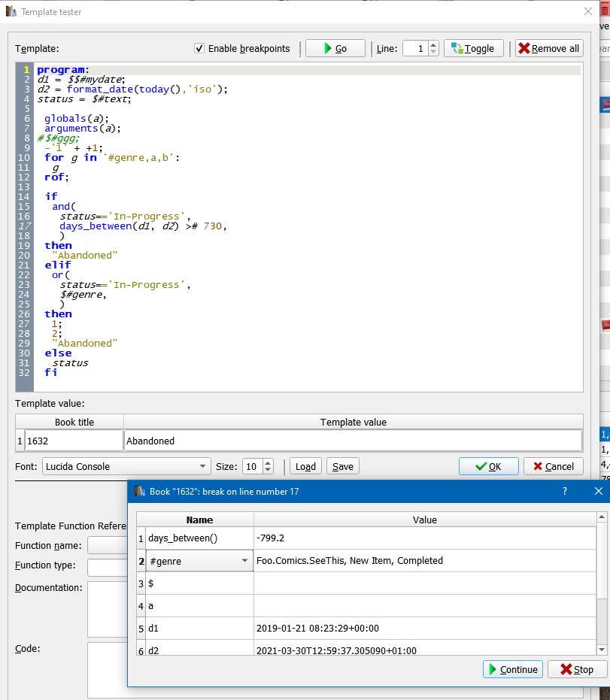The height and width of the screenshot is (700, 610).
Task: Save the template to file
Action: click(x=342, y=466)
